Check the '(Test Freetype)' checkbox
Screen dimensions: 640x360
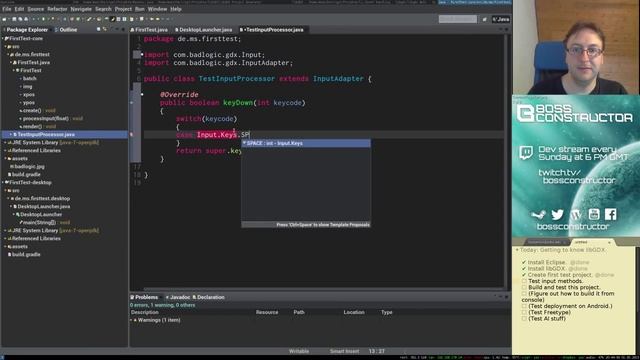[x=524, y=312]
